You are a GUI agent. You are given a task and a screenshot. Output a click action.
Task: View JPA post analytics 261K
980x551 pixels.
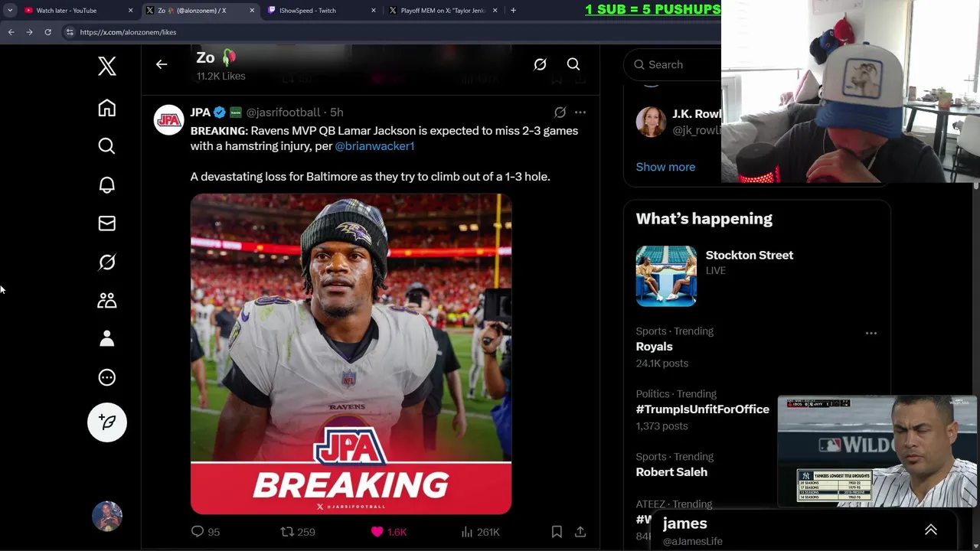click(481, 532)
